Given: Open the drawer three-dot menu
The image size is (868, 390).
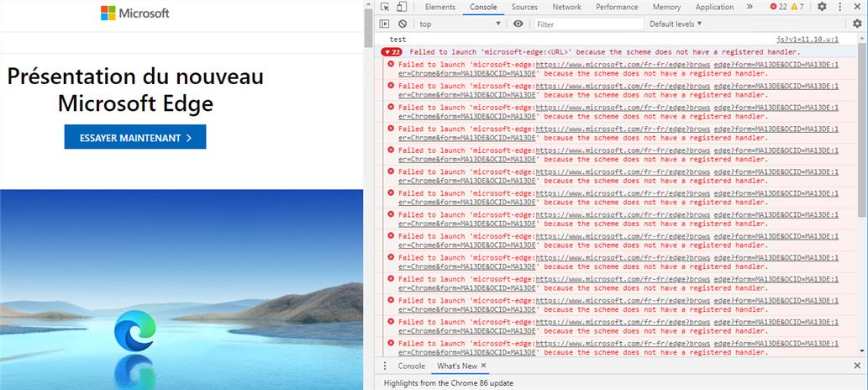Looking at the screenshot, I should coord(386,366).
